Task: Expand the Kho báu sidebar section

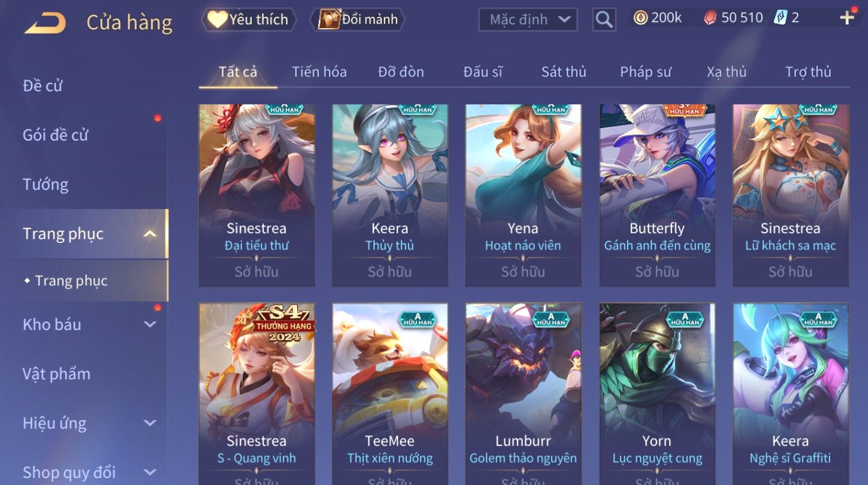Action: click(150, 324)
